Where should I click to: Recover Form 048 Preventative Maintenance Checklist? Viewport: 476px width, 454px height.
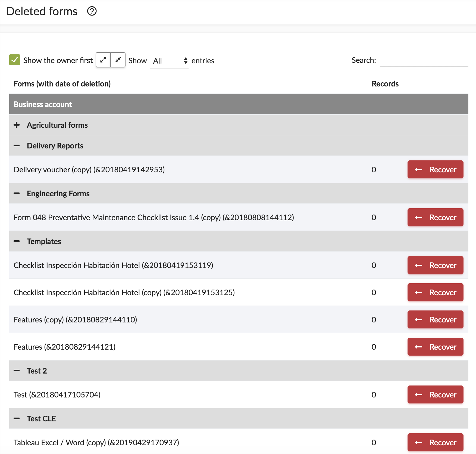click(x=435, y=217)
